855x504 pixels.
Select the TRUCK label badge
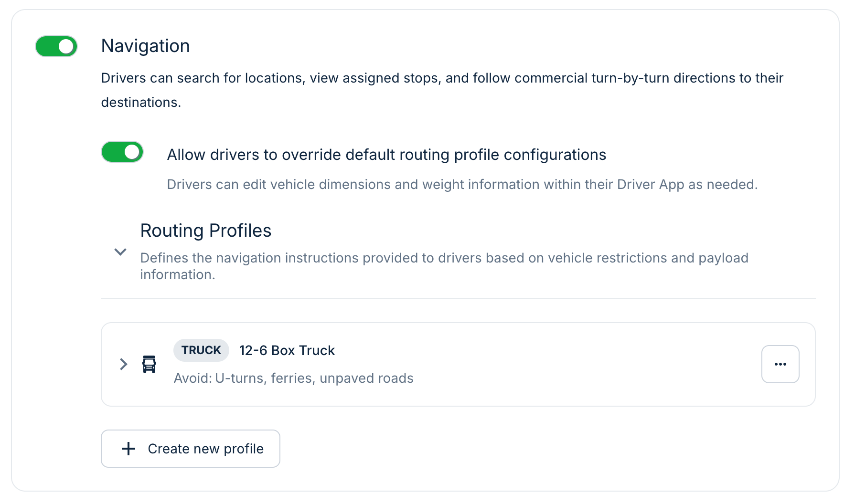click(x=201, y=350)
